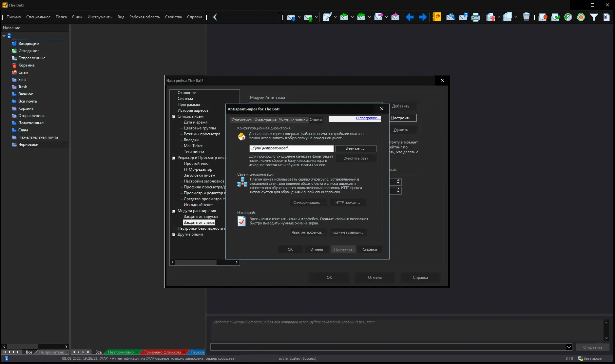Go to previous message with left blue arrow
This screenshot has height=364, width=615.
point(410,17)
